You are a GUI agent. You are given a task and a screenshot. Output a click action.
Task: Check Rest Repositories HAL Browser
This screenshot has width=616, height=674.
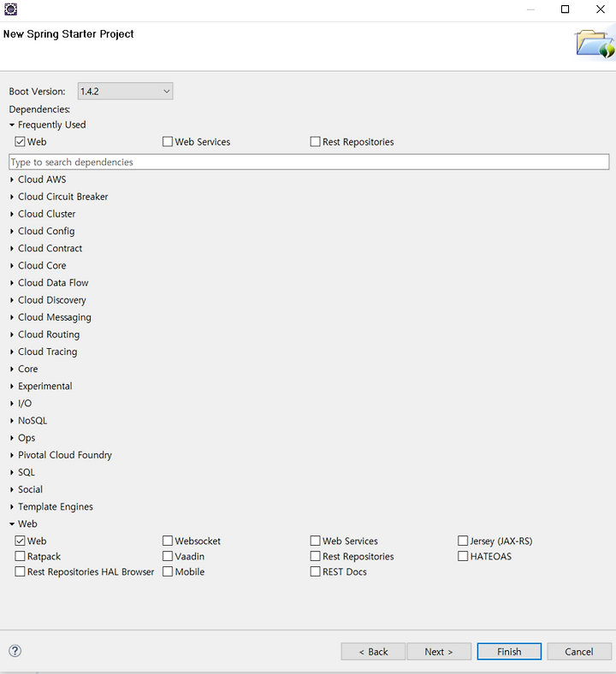pos(20,571)
